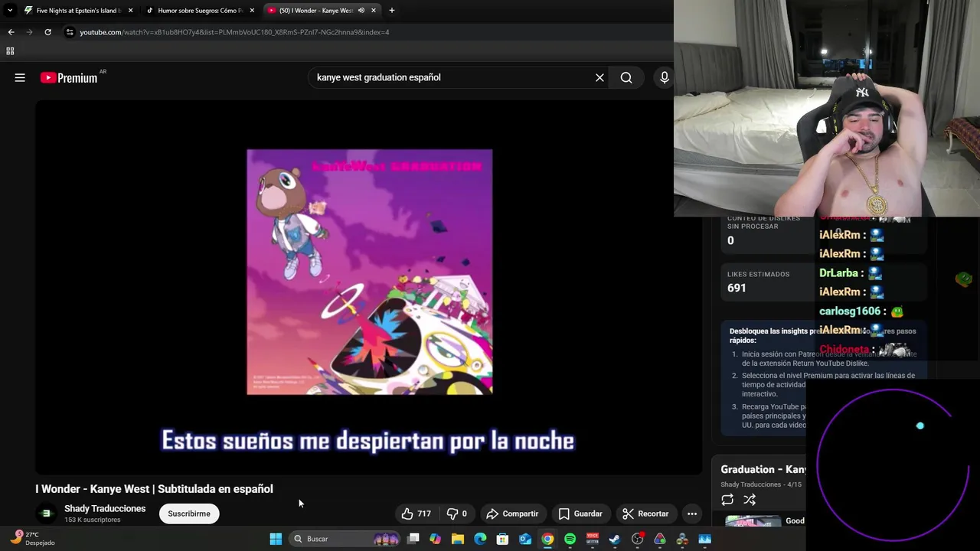Toggle playlist loop in Graduation playlist

tap(727, 500)
